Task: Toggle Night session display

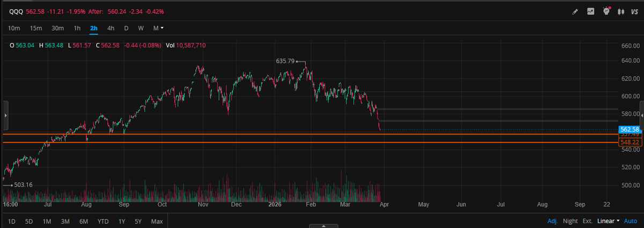Action: [570, 221]
